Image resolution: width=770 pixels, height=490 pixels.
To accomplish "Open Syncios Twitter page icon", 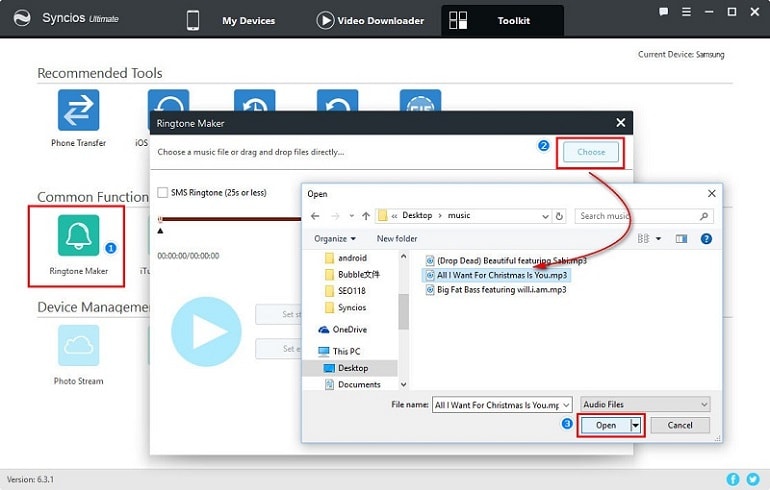I will pyautogui.click(x=753, y=479).
